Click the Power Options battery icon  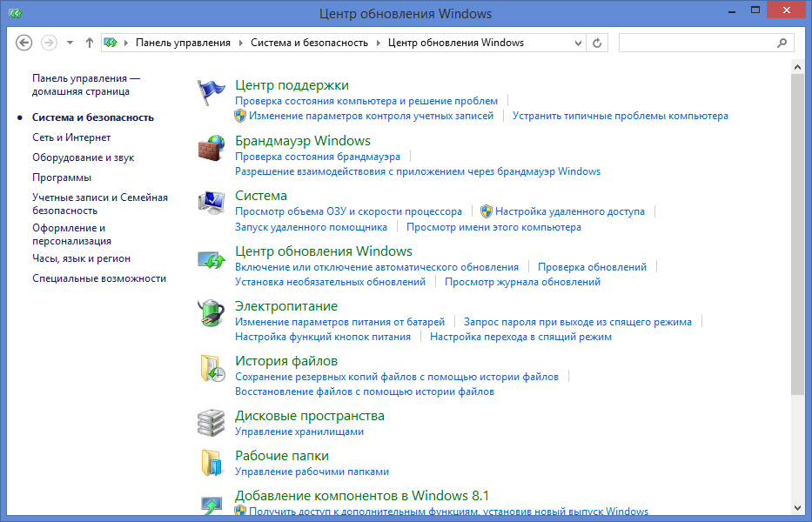211,313
